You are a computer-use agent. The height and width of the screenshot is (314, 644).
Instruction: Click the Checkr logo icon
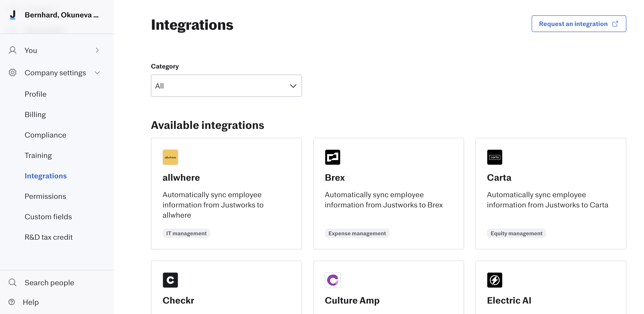170,280
